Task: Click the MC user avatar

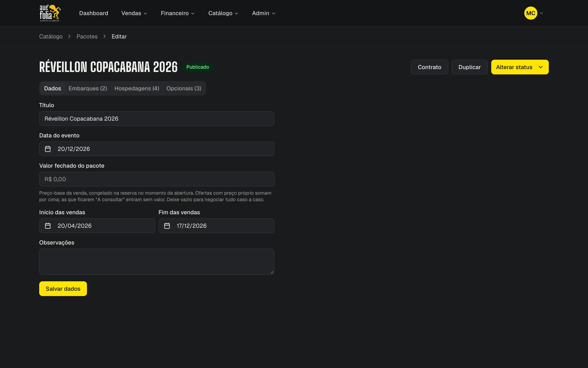Action: (531, 13)
